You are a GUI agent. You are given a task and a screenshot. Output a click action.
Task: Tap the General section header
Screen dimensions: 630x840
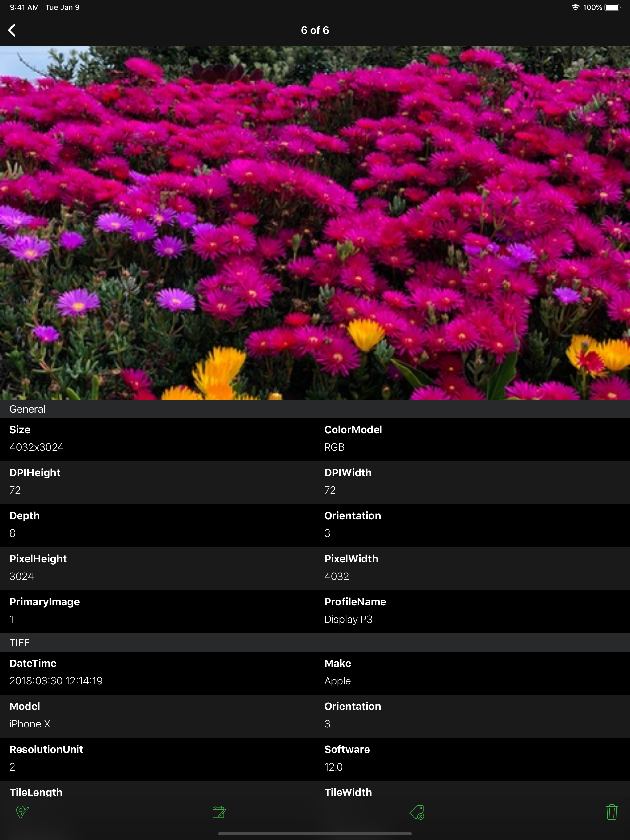tap(27, 409)
